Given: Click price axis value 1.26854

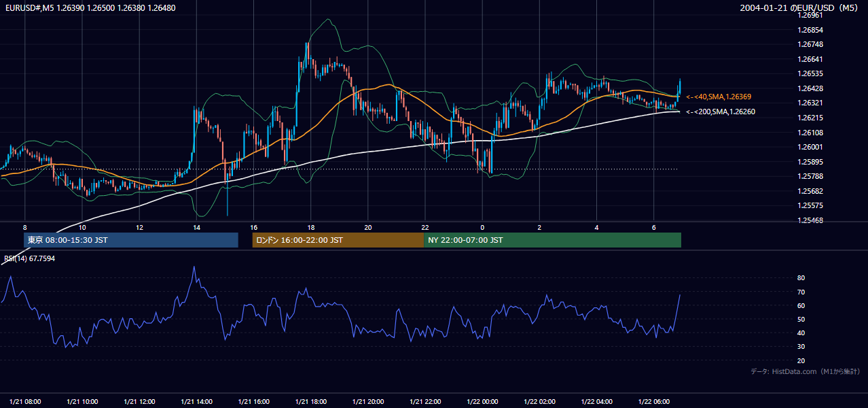Looking at the screenshot, I should pos(811,30).
